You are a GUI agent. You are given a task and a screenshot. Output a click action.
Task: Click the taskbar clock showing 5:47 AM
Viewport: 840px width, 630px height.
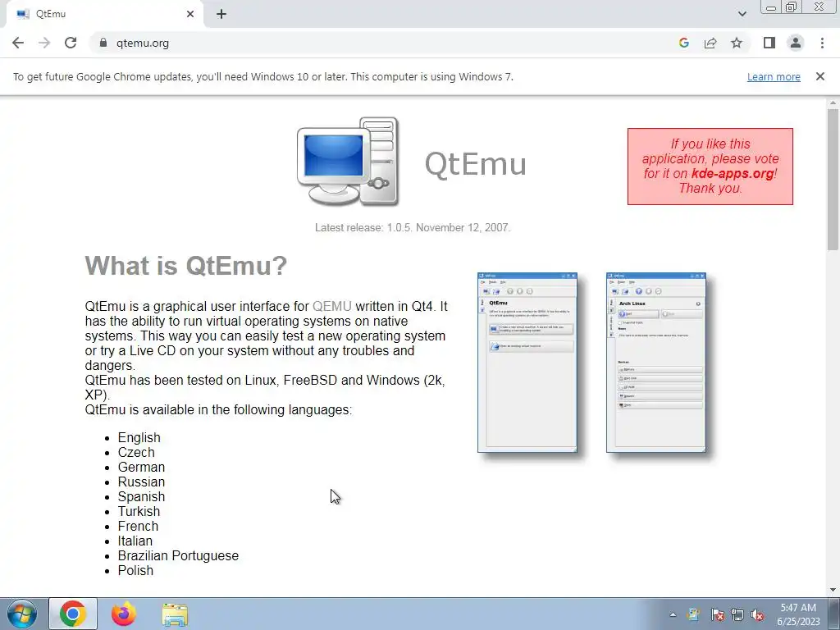pos(798,614)
